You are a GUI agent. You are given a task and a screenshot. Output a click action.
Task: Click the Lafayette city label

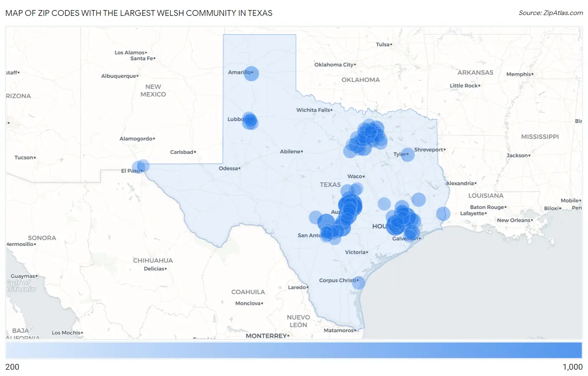coord(473,214)
